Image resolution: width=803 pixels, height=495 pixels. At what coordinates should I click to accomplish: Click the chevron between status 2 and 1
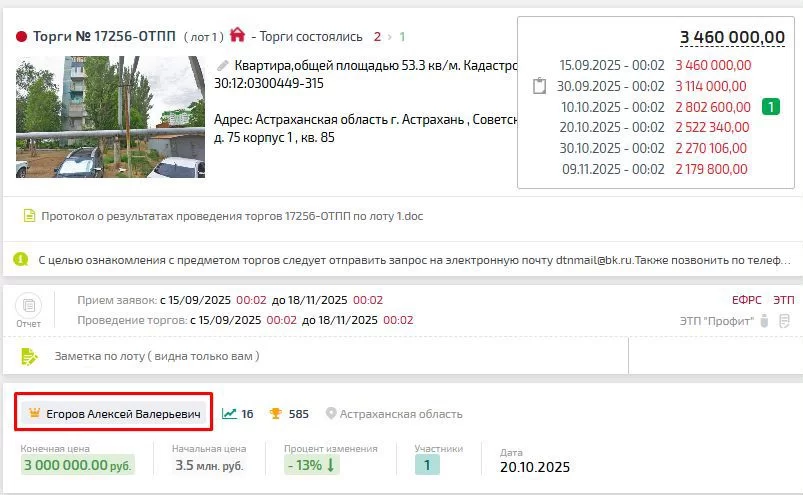point(390,37)
